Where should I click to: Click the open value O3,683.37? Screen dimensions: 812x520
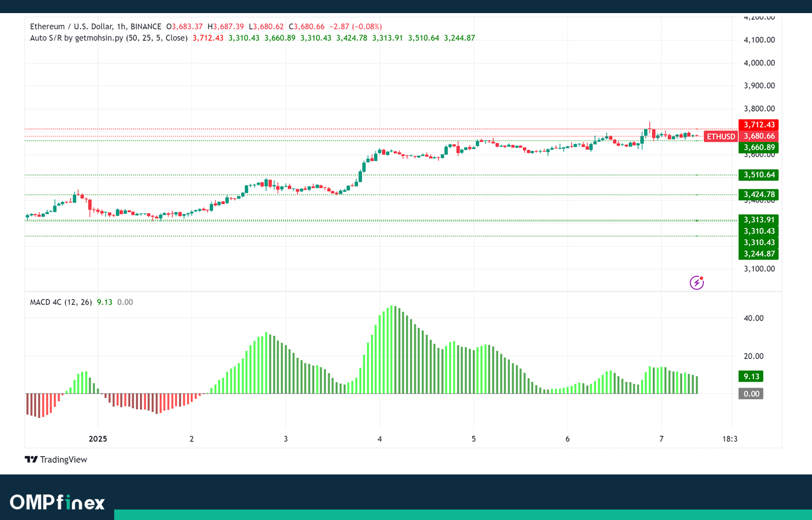(184, 26)
